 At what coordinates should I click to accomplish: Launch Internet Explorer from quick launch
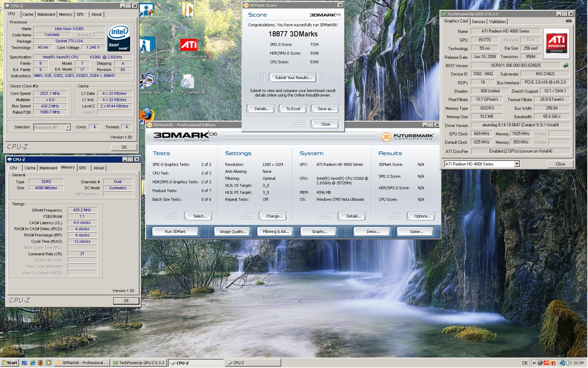pos(33,363)
